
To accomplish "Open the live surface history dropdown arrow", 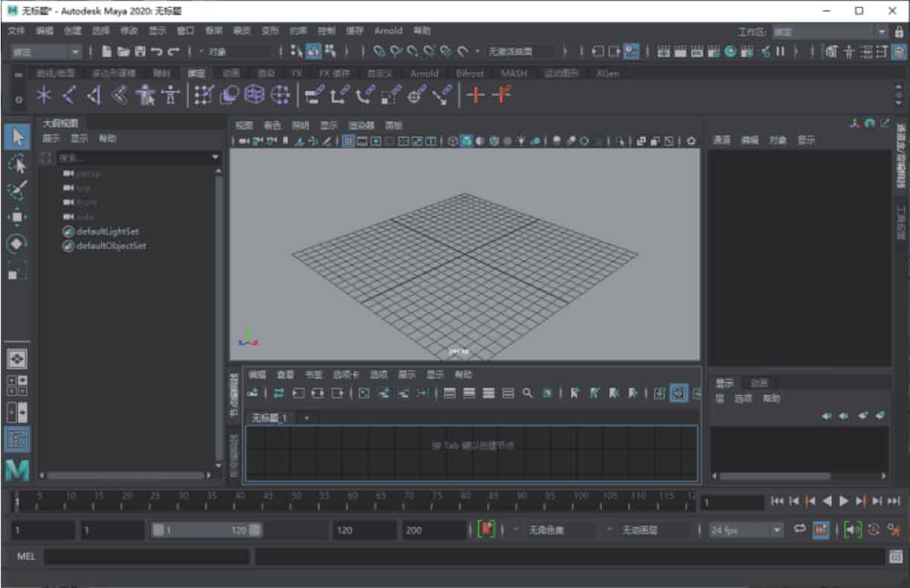I will [478, 51].
